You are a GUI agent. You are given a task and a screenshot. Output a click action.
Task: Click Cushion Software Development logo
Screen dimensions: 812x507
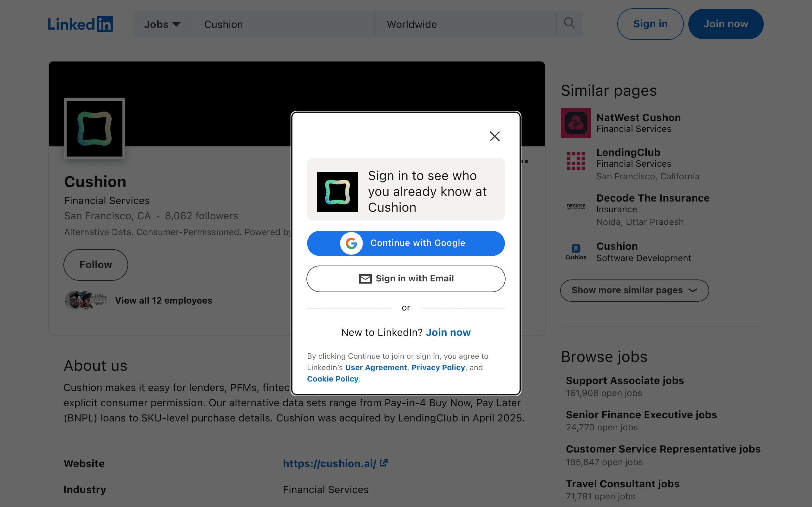click(x=576, y=252)
